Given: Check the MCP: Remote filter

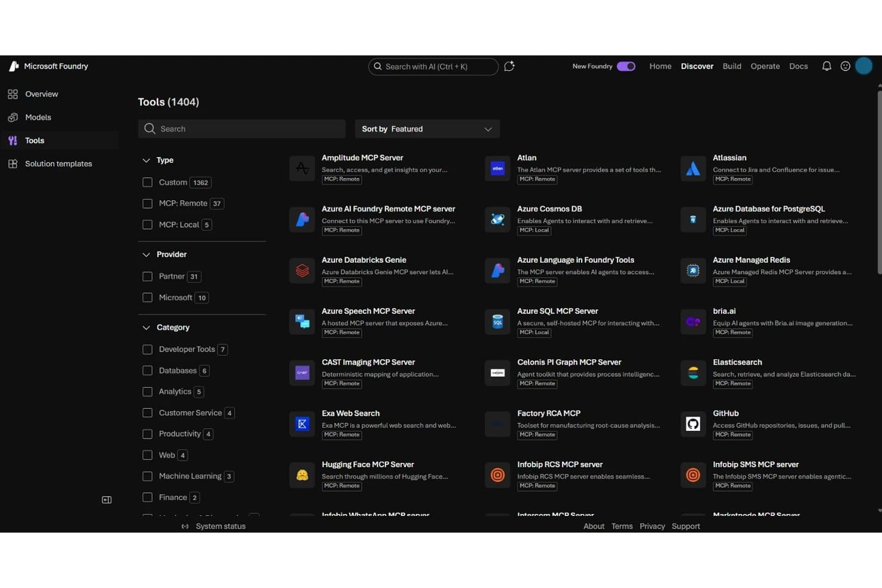Looking at the screenshot, I should [x=147, y=203].
